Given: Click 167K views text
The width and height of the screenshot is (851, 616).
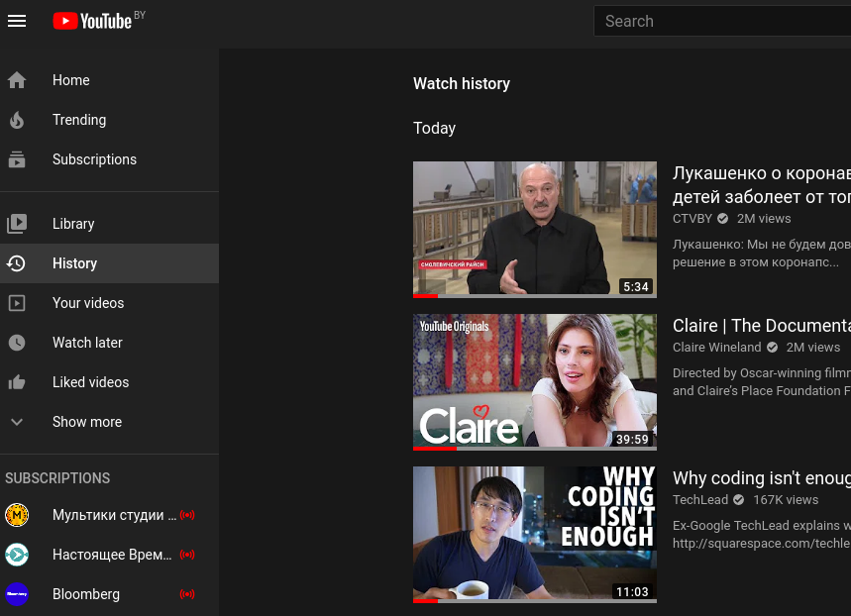Looking at the screenshot, I should point(786,500).
